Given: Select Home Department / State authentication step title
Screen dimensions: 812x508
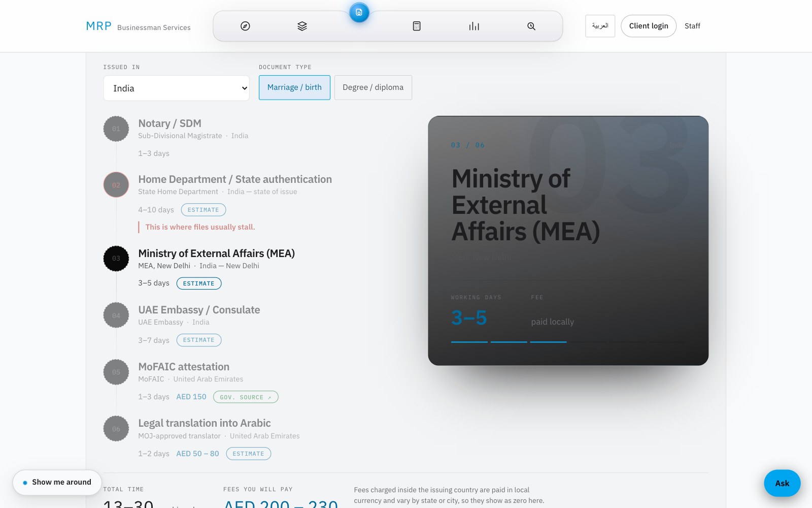Looking at the screenshot, I should (x=235, y=179).
